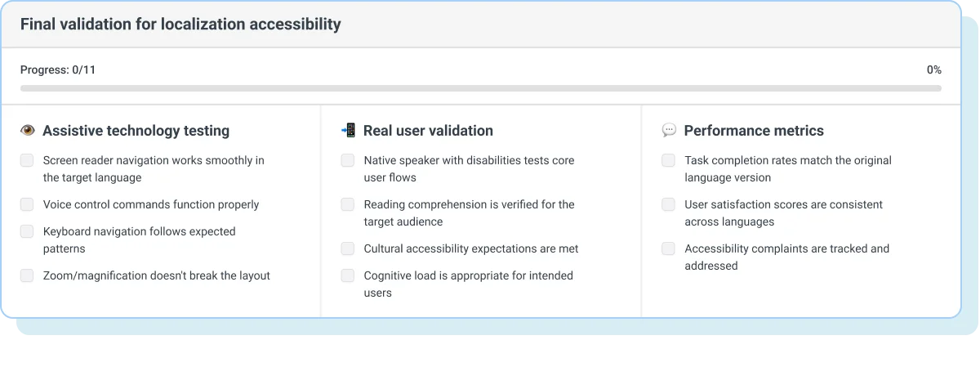Image resolution: width=980 pixels, height=376 pixels.
Task: Select Cultural accessibility expectations are met checkbox
Action: point(348,248)
